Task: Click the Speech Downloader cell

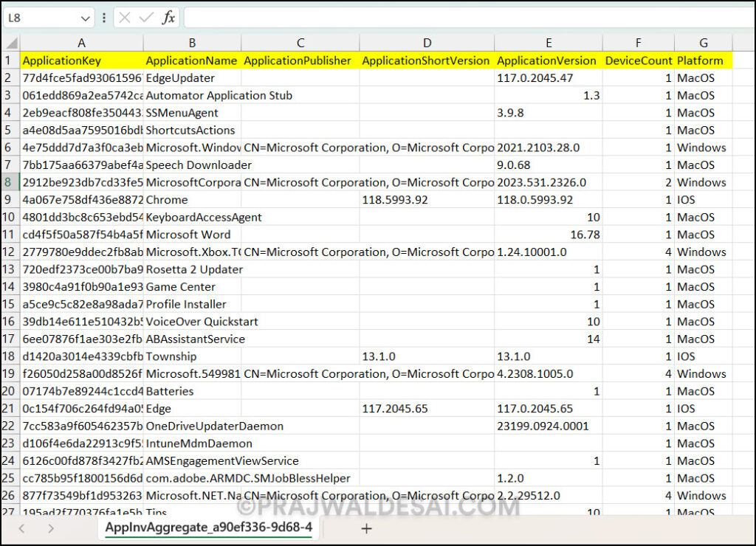Action: tap(192, 165)
